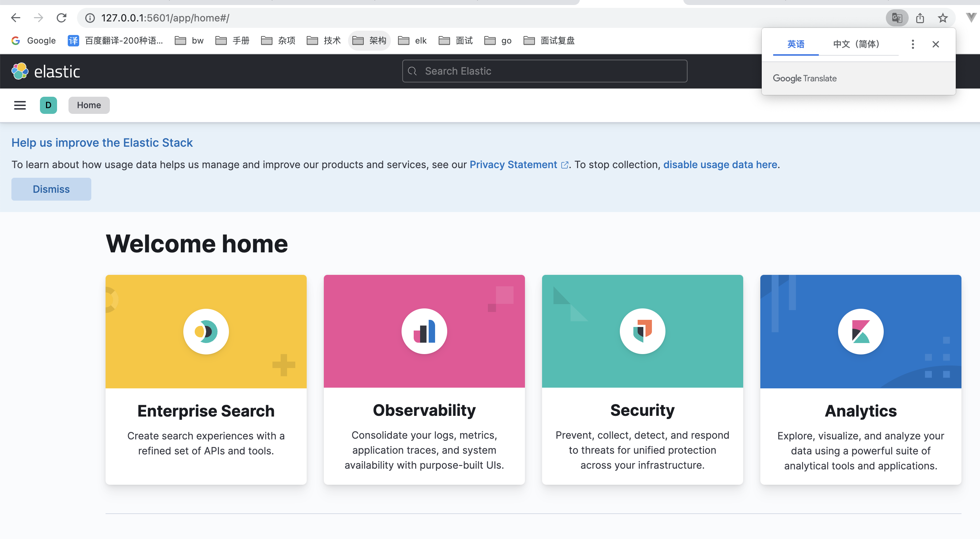
Task: Open the D space avatar
Action: click(48, 105)
